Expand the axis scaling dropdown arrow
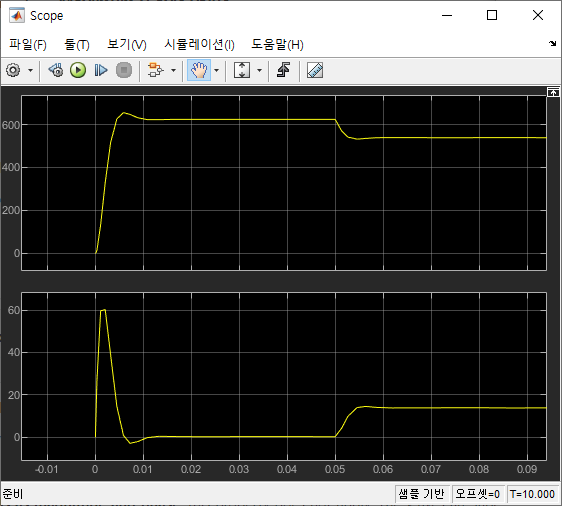Screen dimensions: 562x506 [x=259, y=70]
